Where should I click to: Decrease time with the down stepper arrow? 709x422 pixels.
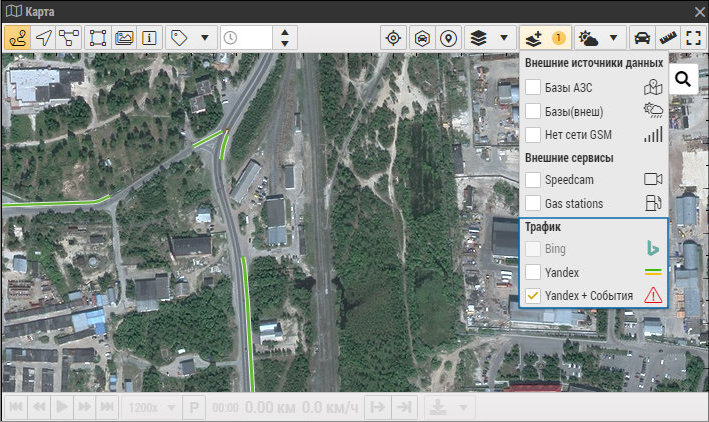click(x=285, y=43)
